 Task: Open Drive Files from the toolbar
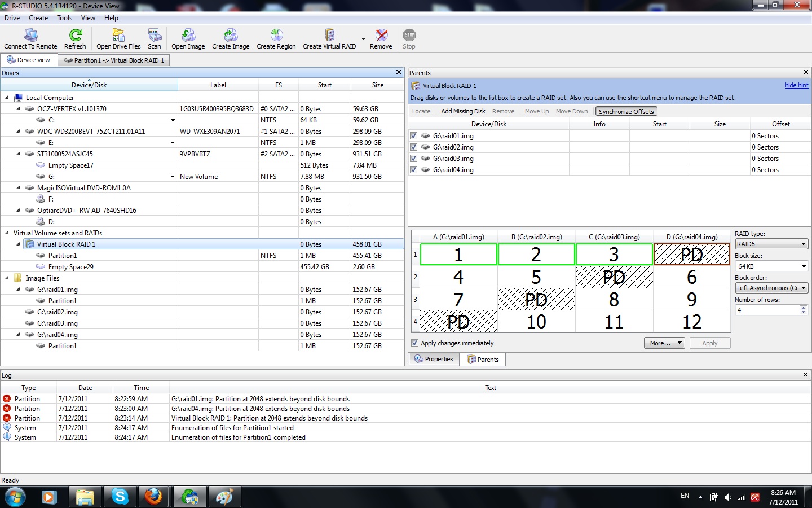[118, 40]
